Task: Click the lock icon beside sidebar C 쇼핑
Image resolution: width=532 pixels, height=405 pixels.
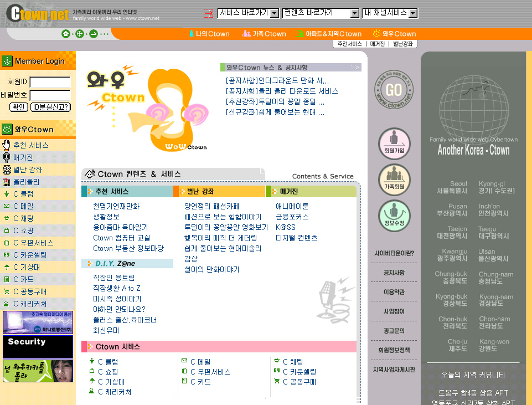Action: click(7, 230)
